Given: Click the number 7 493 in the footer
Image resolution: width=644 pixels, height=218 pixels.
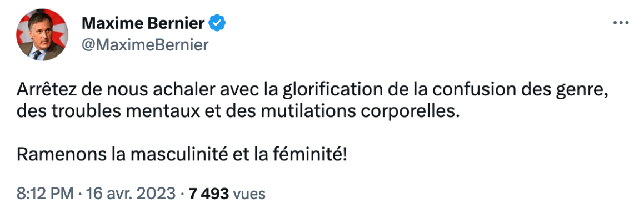Looking at the screenshot, I should [208, 194].
